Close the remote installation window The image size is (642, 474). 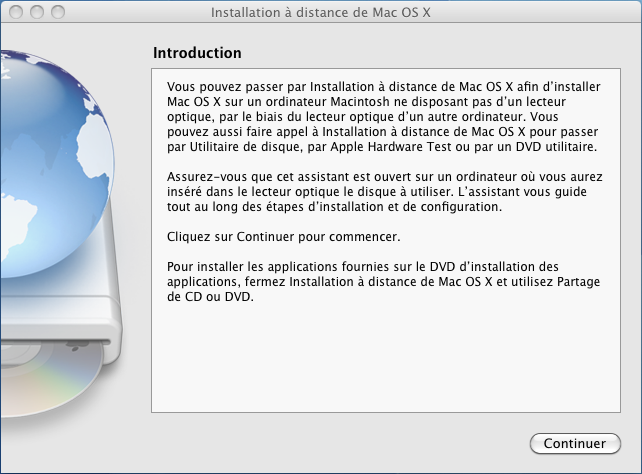(x=16, y=12)
